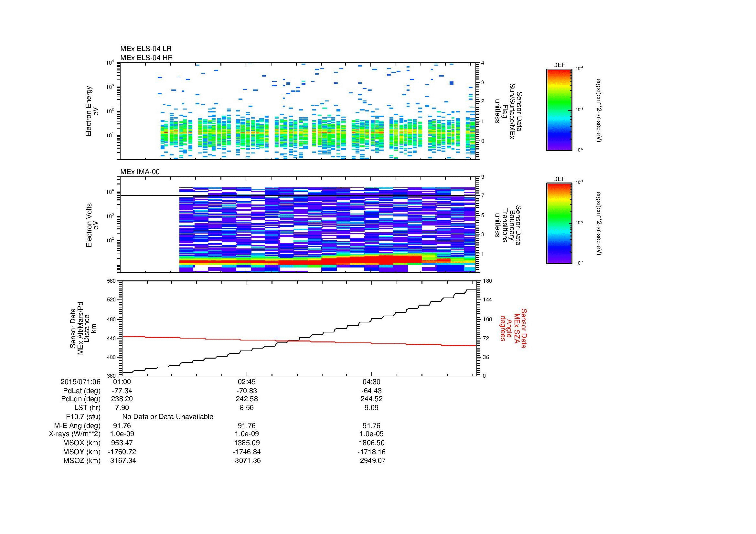Click the time tick label '04:30'
This screenshot has height=534, width=756.
pos(371,382)
